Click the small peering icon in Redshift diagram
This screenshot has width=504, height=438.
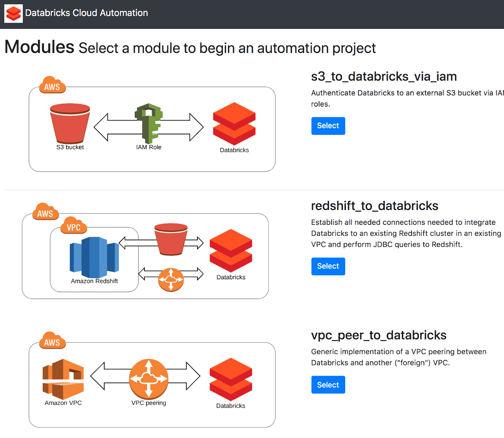pos(171,279)
